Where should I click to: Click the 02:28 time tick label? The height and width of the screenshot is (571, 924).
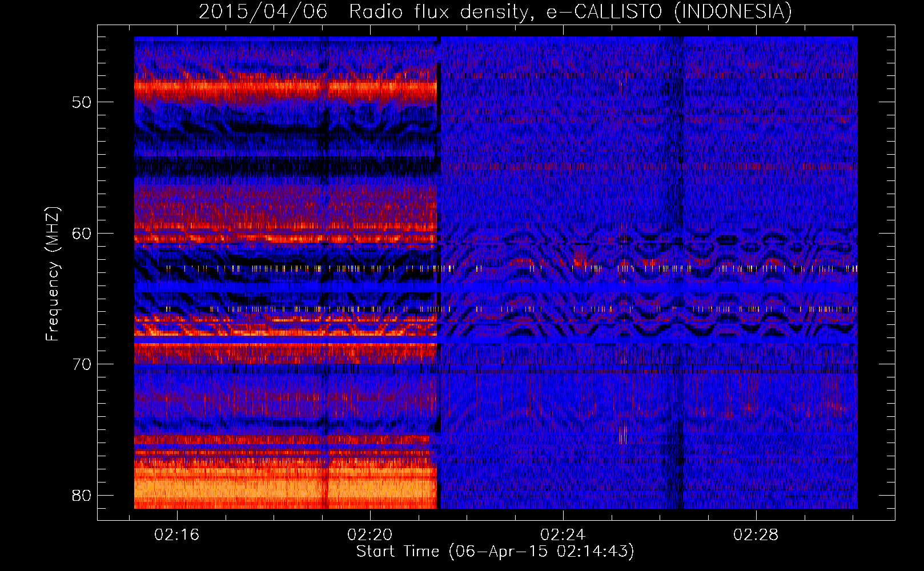(756, 534)
